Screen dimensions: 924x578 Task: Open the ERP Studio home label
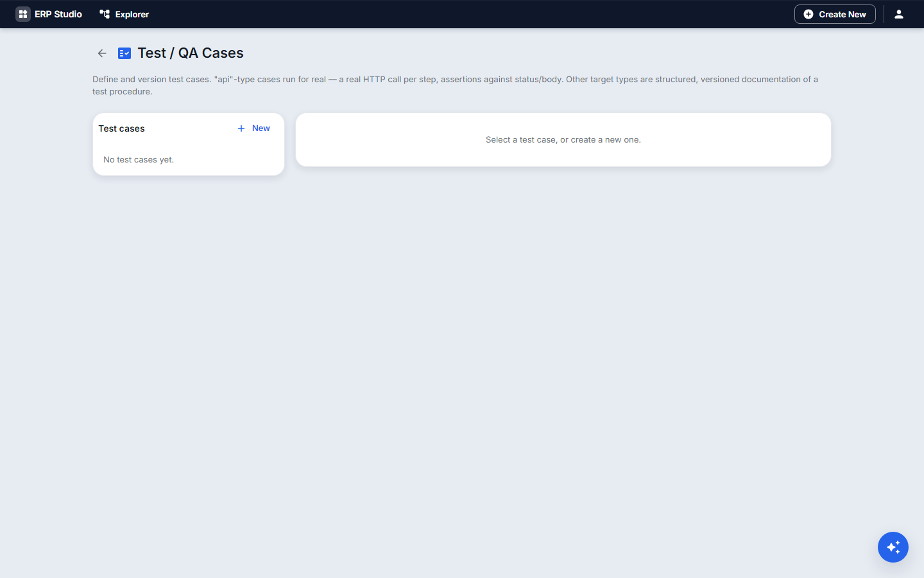[58, 14]
